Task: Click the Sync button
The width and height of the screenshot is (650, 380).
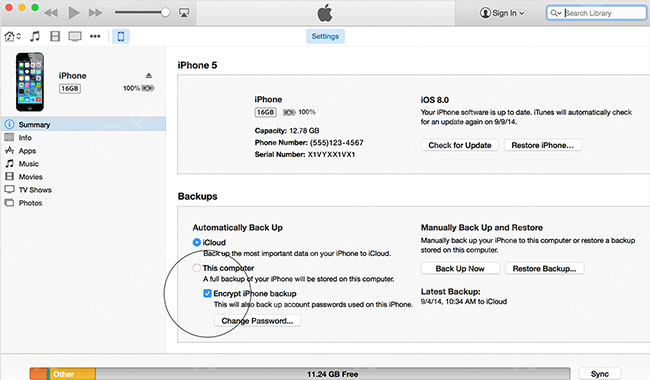Action: pyautogui.click(x=600, y=374)
